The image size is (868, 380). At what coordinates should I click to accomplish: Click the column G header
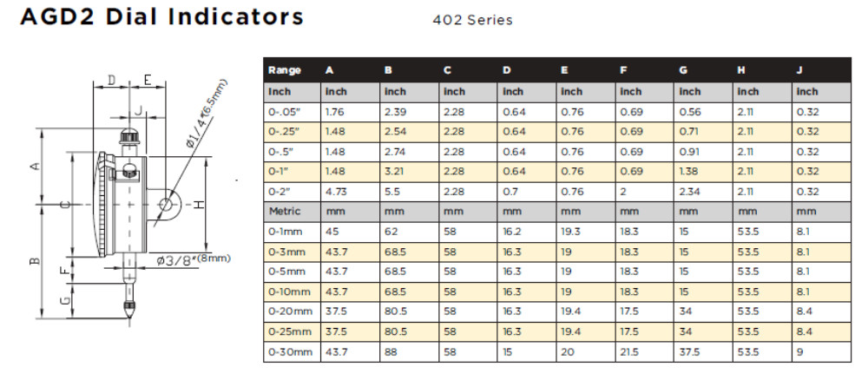point(682,70)
